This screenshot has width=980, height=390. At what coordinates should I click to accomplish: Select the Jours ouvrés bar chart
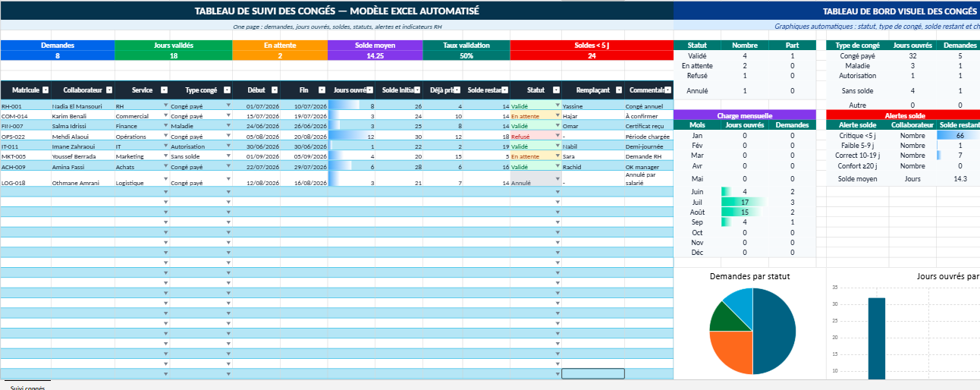[903, 325]
